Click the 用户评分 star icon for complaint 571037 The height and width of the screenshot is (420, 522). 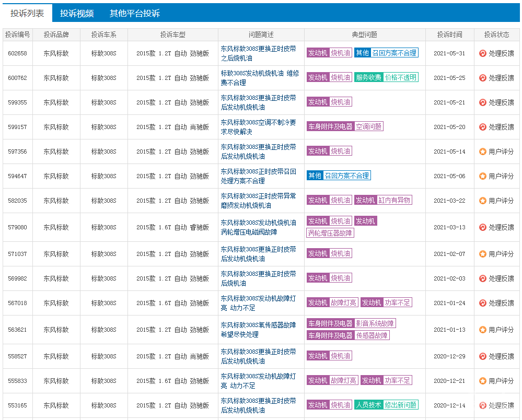483,254
